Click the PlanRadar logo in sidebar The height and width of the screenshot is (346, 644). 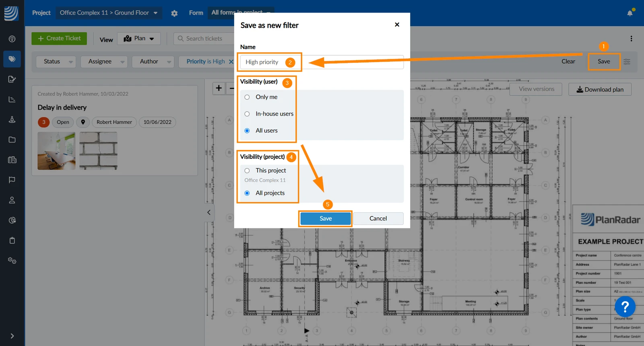(x=11, y=13)
